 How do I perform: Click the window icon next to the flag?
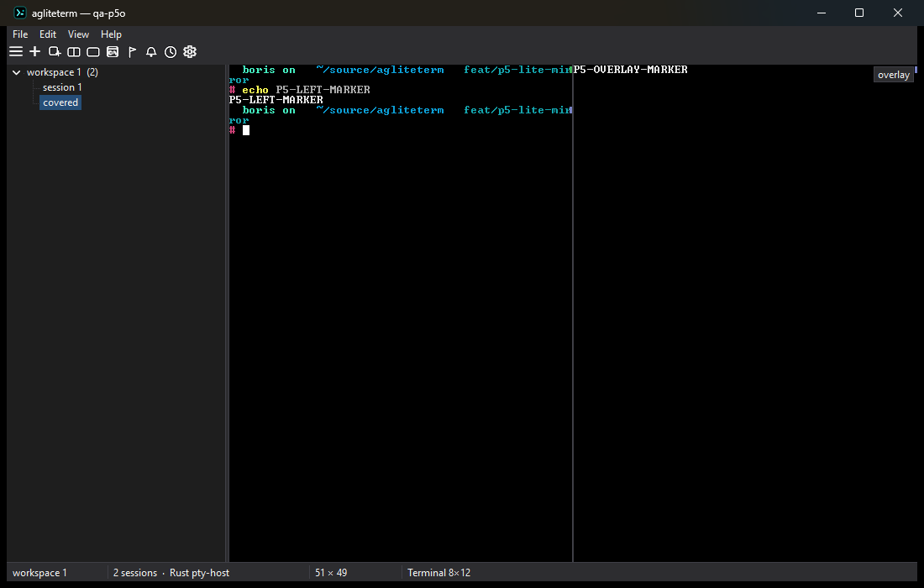[113, 52]
